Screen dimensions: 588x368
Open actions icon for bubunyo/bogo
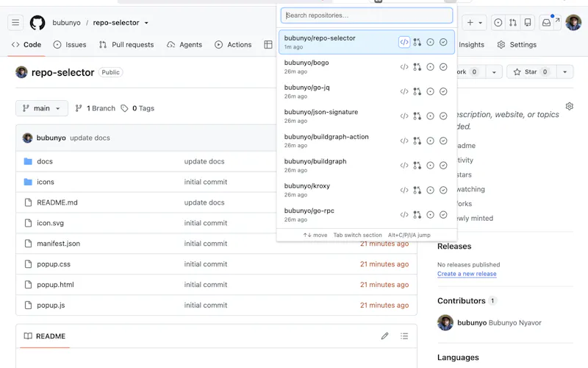point(443,67)
